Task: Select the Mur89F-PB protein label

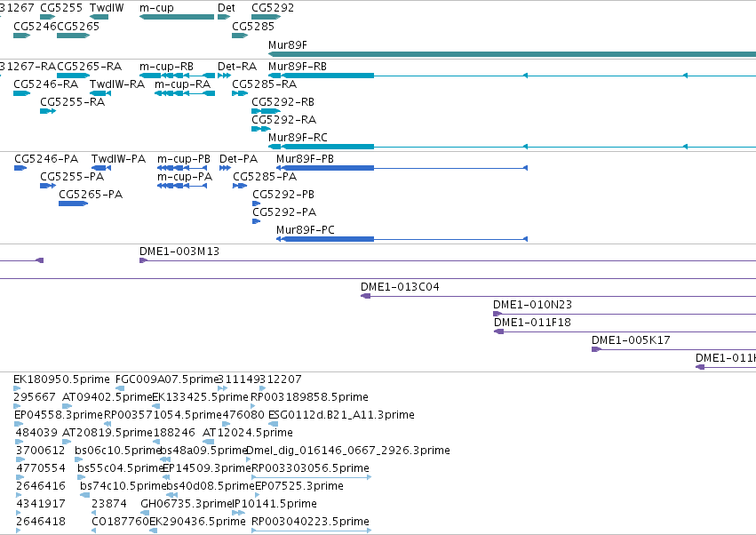Action: pos(305,159)
